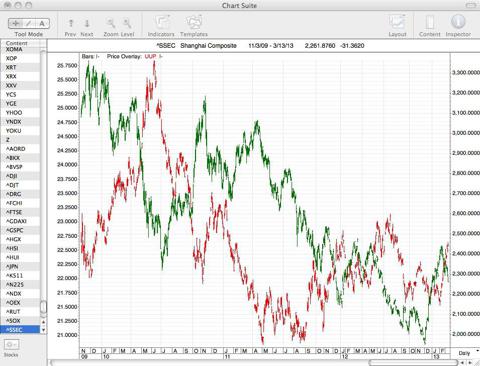Click the UUP price overlay label
Viewport: 480px width, 366px height.
(150, 56)
